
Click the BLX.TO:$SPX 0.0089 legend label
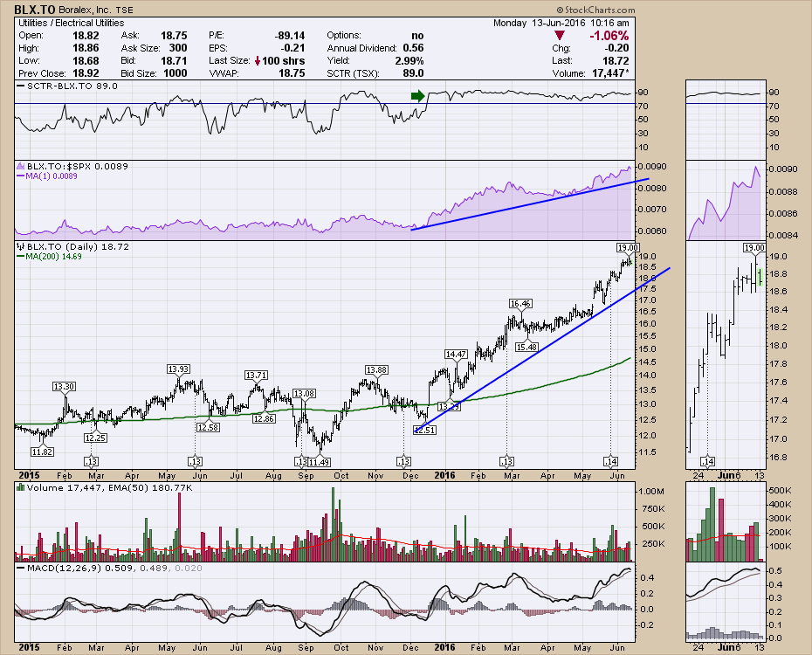(x=65, y=165)
